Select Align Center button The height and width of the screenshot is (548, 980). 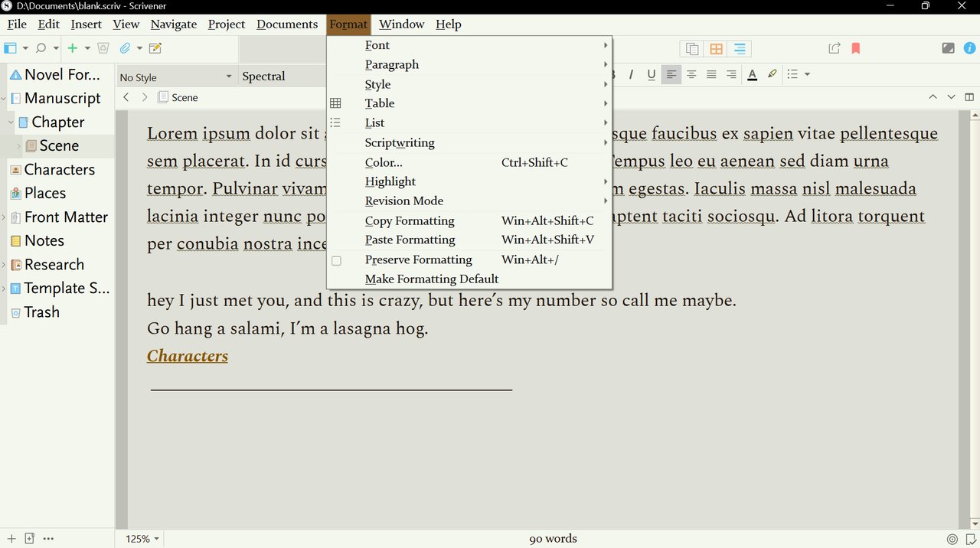(691, 74)
